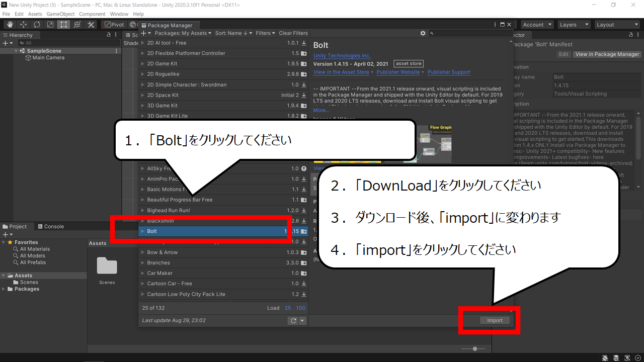Select the 2D Roguelike package
This screenshot has width=644, height=362.
click(223, 74)
